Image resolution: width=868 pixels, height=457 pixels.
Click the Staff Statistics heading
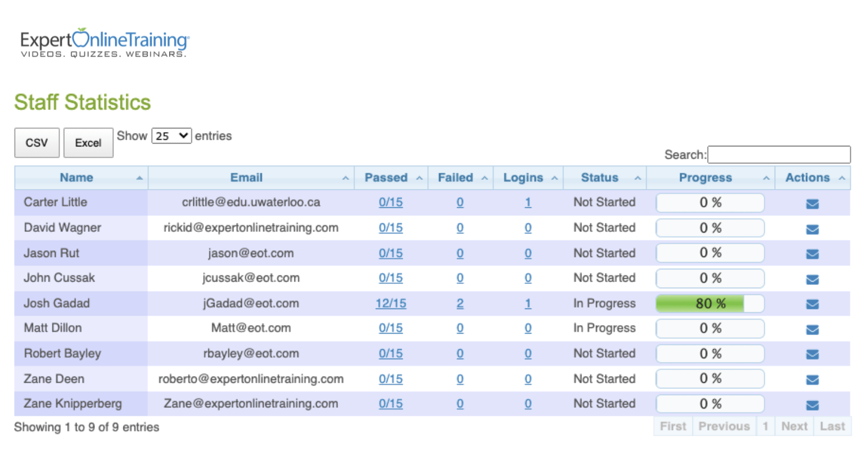pyautogui.click(x=83, y=102)
